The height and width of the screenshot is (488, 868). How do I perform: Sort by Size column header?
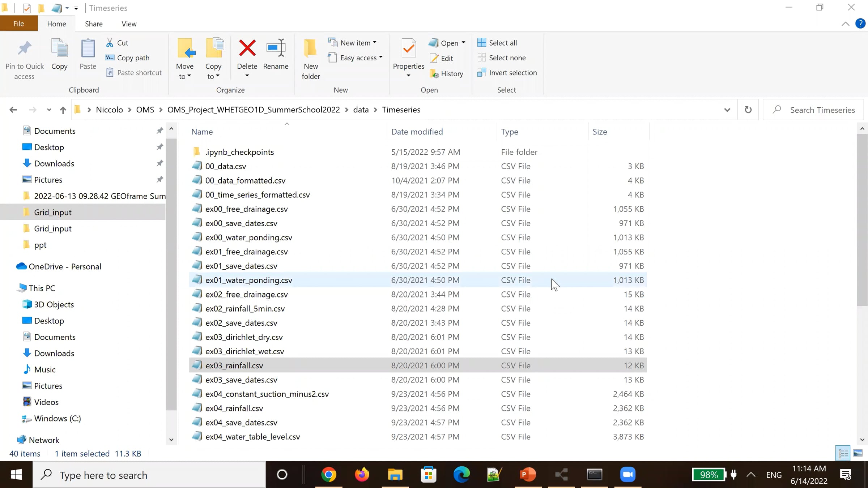pyautogui.click(x=619, y=132)
